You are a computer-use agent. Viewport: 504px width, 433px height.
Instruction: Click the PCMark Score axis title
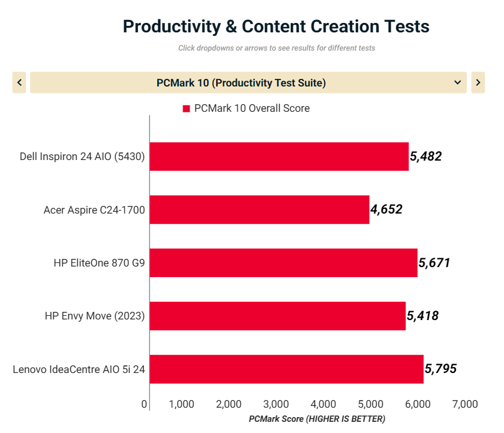click(x=317, y=419)
